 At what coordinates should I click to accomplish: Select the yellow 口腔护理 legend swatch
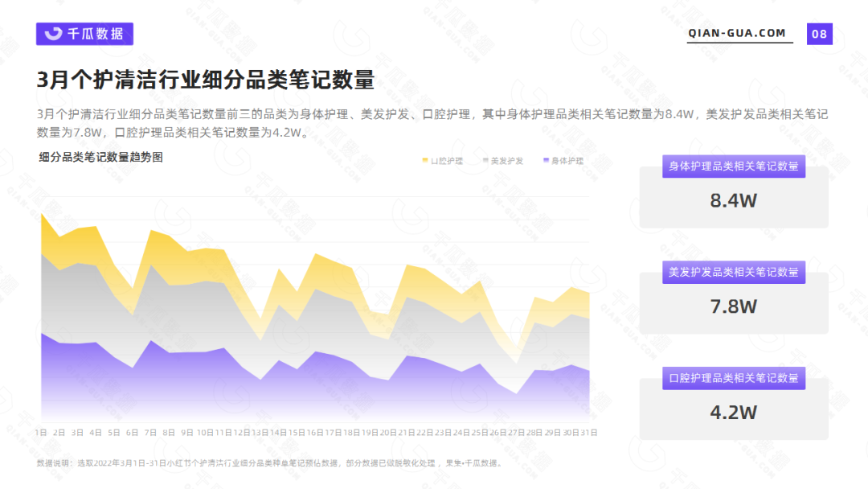[425, 160]
